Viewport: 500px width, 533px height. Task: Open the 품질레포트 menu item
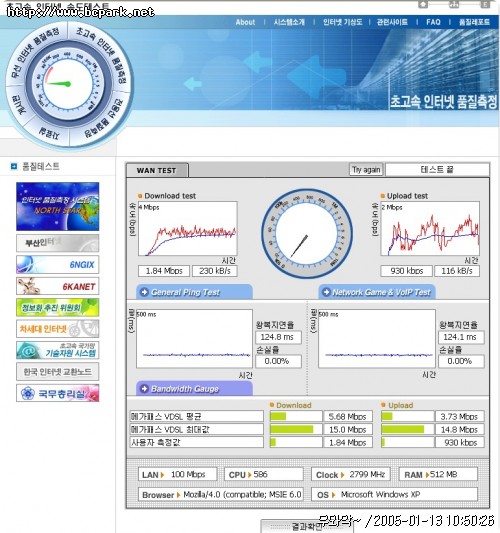pos(474,22)
